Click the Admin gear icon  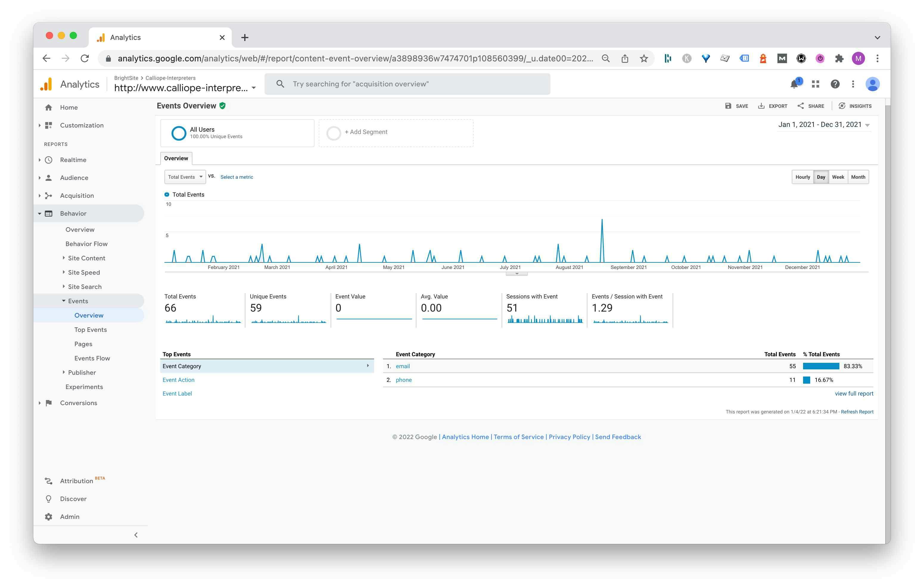pyautogui.click(x=49, y=517)
